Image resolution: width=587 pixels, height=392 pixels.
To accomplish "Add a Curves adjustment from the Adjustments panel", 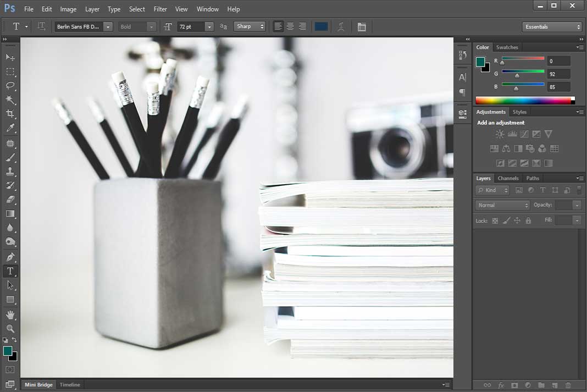I will pyautogui.click(x=524, y=134).
